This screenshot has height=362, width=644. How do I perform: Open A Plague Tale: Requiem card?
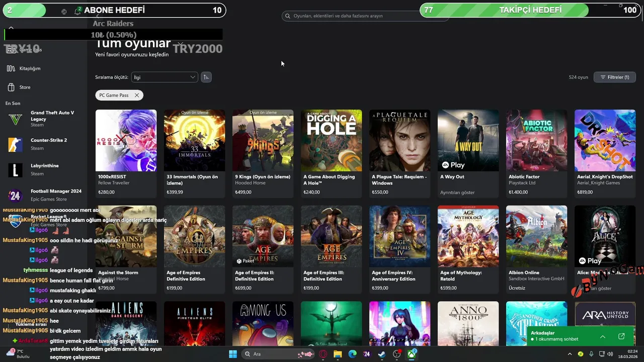[399, 153]
